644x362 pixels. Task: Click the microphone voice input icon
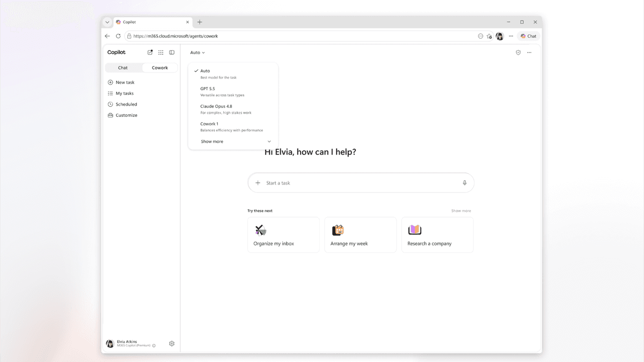click(x=465, y=183)
